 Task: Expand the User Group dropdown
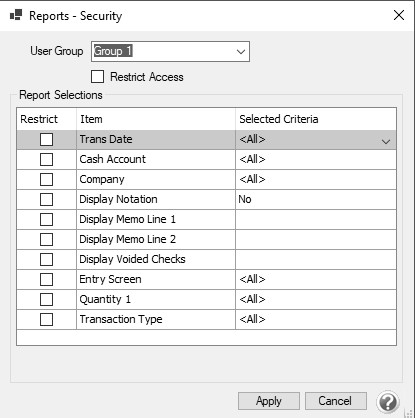pos(241,52)
